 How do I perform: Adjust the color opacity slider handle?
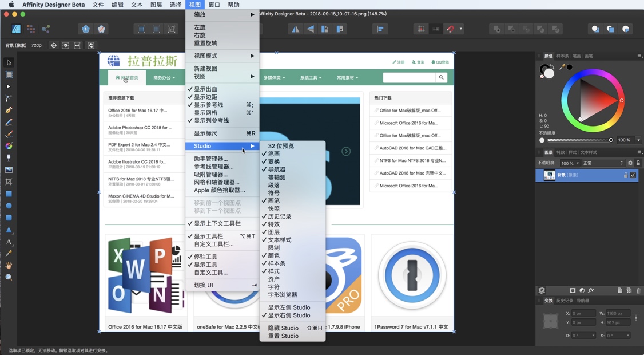611,140
